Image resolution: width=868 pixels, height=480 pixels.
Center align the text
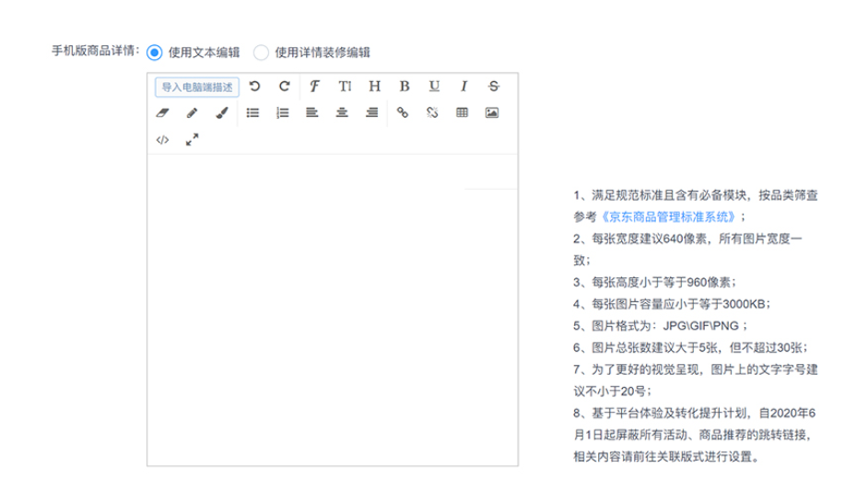click(x=342, y=113)
